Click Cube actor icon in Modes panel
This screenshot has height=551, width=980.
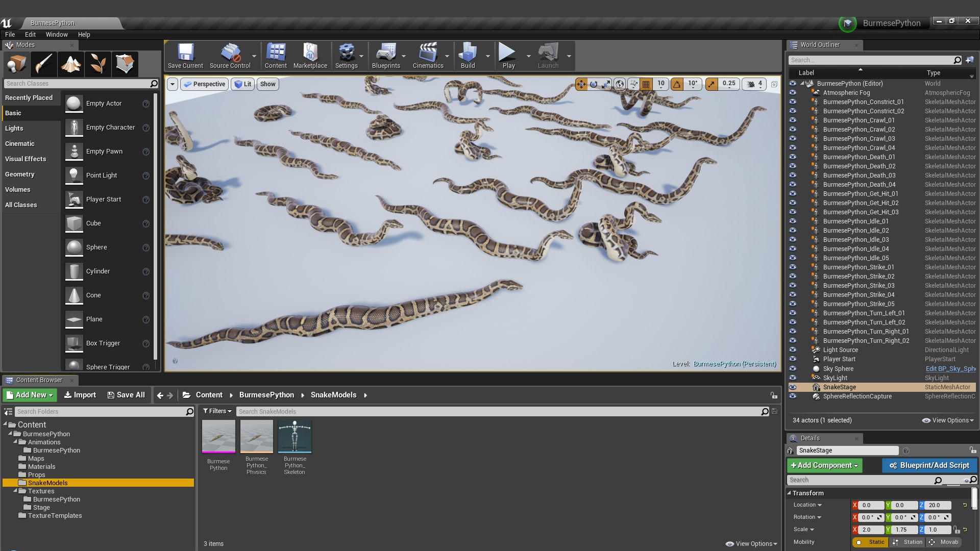[74, 223]
